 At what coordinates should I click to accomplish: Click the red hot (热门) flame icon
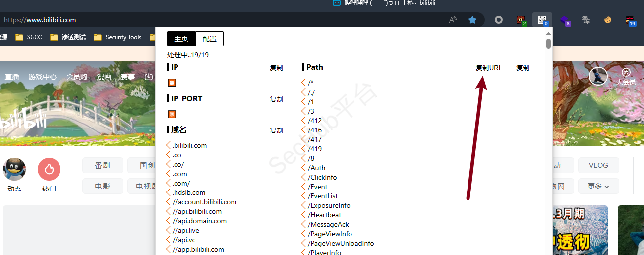pos(49,169)
